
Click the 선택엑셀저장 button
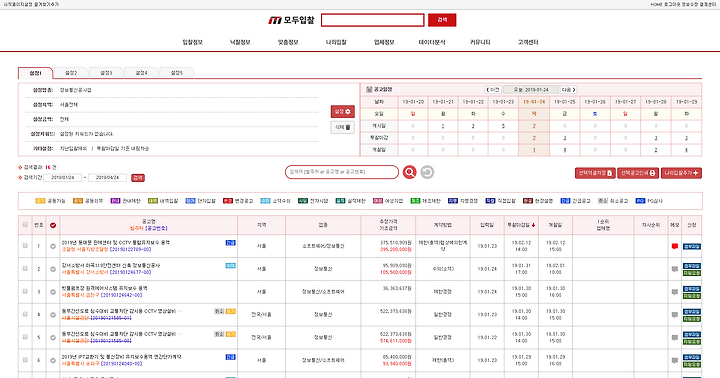(x=595, y=173)
